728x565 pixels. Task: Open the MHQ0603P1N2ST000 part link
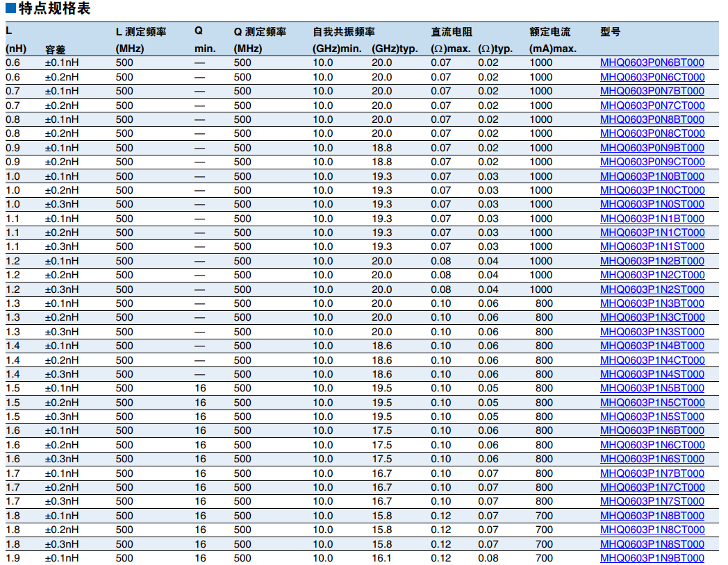[x=652, y=289]
